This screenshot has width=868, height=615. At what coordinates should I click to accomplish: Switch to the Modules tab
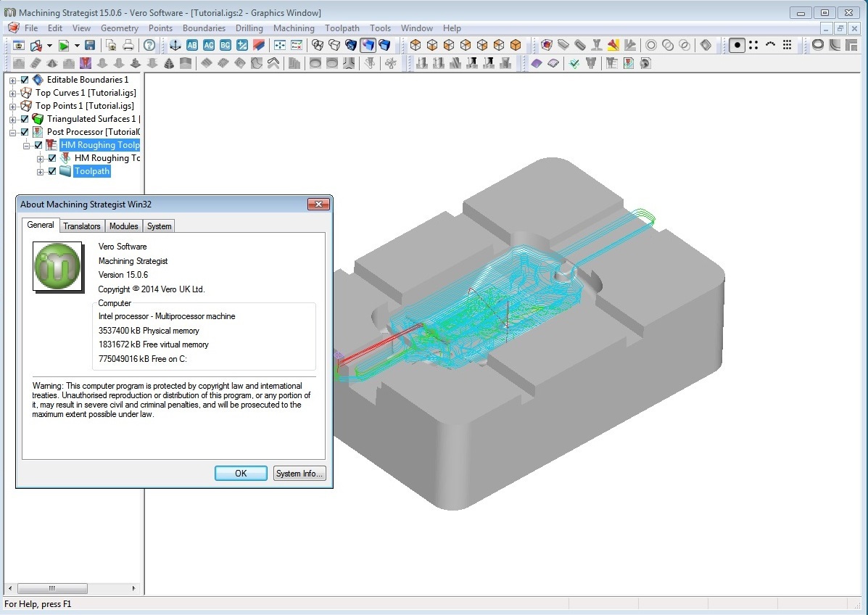tap(123, 226)
